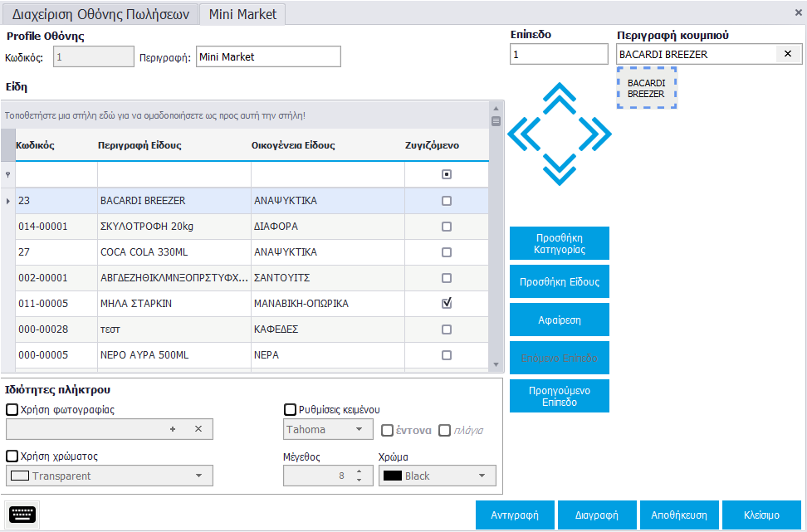Switch to Διαχείριση Οθόνης Πωλήσεων tab

(101, 14)
